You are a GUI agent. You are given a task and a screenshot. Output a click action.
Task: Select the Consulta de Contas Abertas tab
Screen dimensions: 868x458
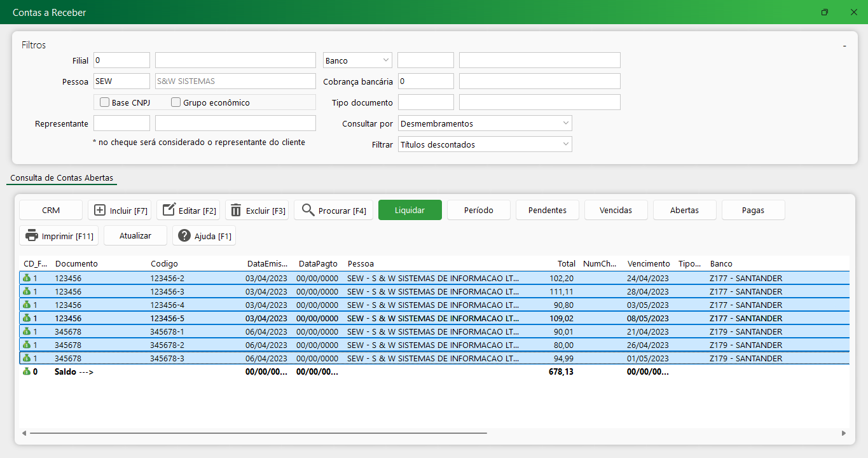[x=62, y=178]
